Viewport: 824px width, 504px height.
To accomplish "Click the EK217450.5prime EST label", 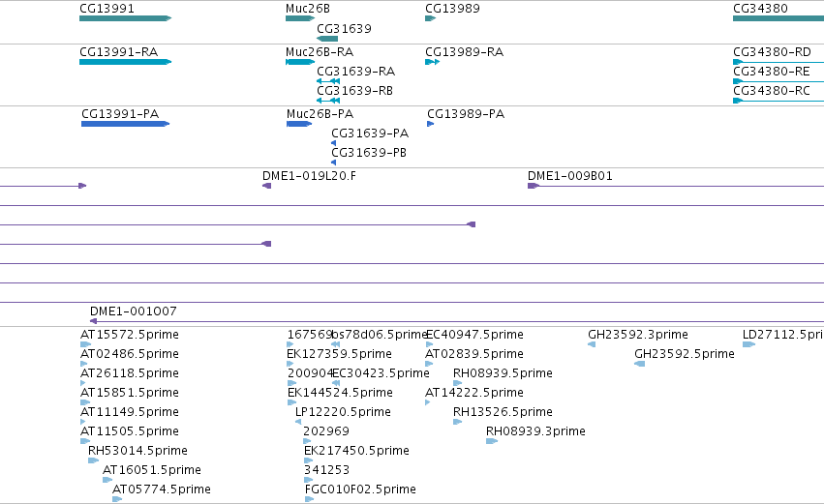I will (357, 451).
